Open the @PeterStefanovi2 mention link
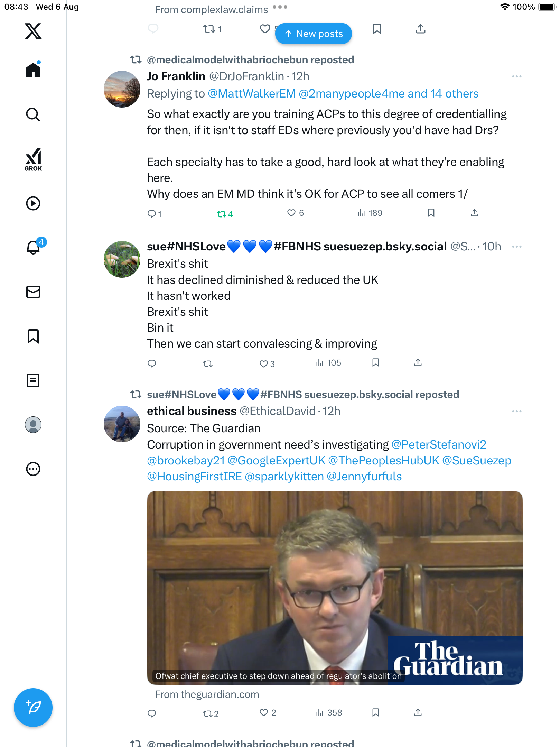Viewport: 560px width, 747px height. [439, 445]
